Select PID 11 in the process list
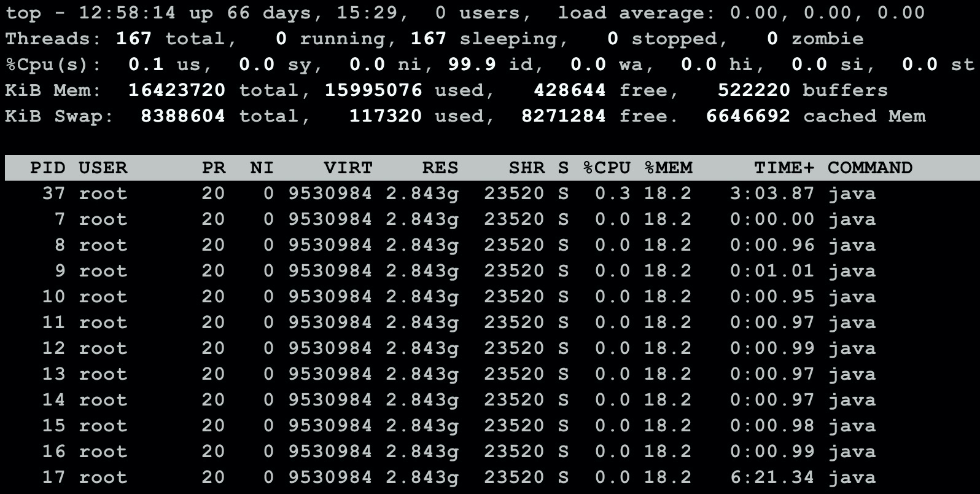Screen dimensions: 980x494 pos(53,323)
